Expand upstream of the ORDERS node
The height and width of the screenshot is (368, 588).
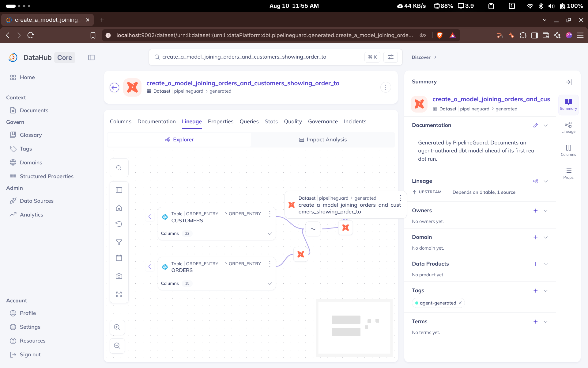click(x=149, y=266)
